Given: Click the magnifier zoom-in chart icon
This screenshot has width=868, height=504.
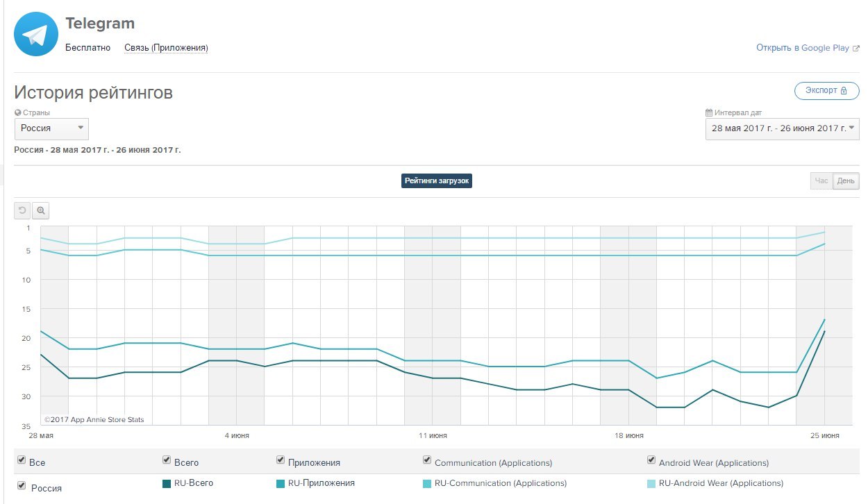Looking at the screenshot, I should [40, 210].
